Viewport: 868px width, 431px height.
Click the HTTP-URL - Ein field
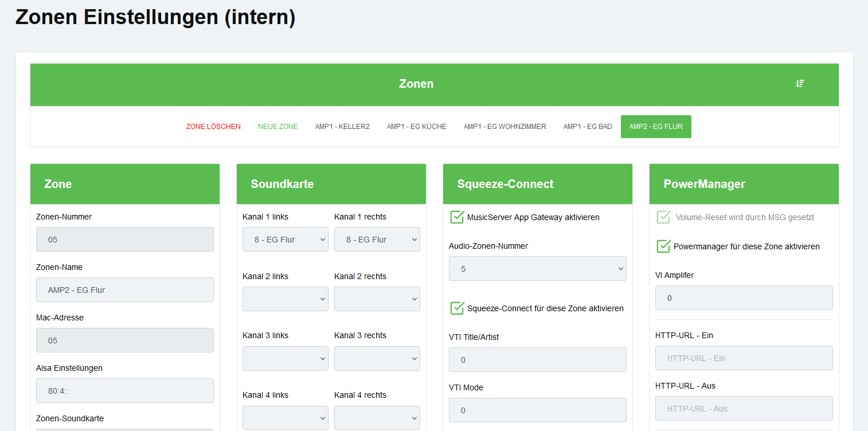pyautogui.click(x=744, y=358)
